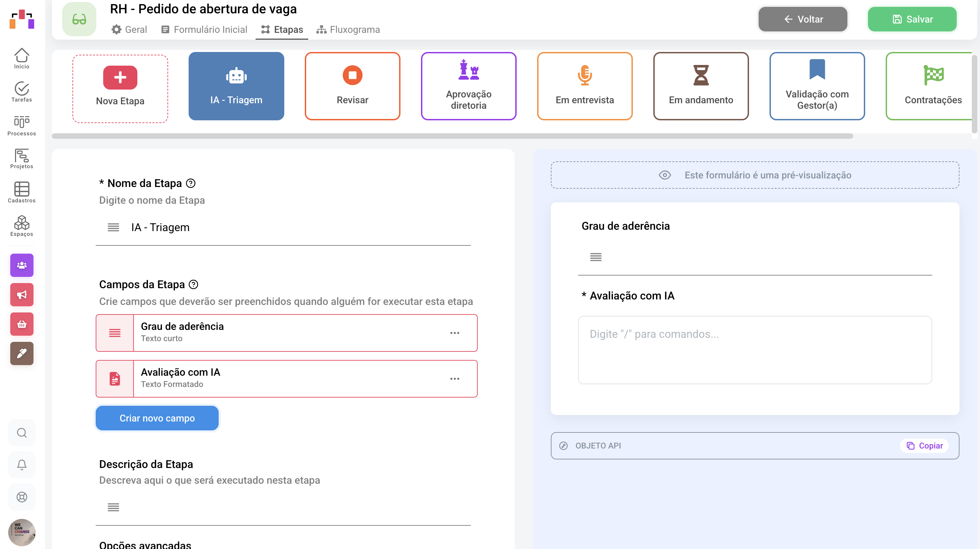Viewport: 980px width, 549px height.
Task: Switch to the Formulário Inicial tab
Action: point(204,29)
